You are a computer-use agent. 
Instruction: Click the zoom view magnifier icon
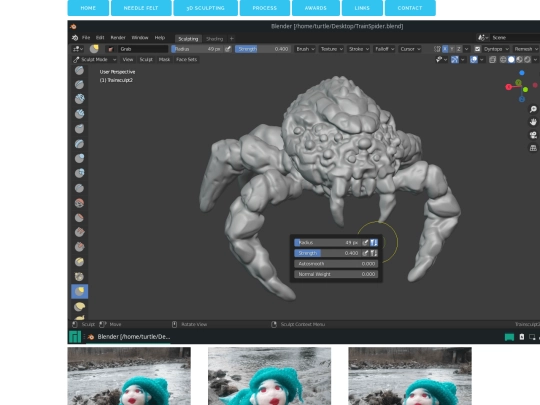tap(533, 109)
